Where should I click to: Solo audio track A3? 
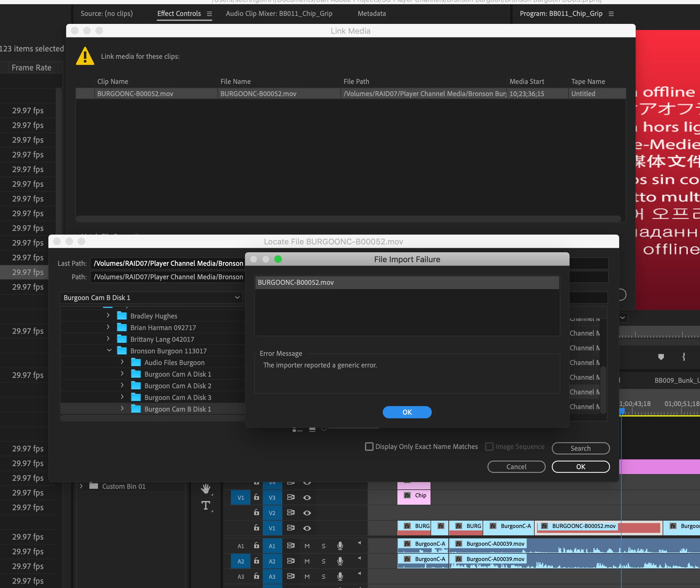323,576
